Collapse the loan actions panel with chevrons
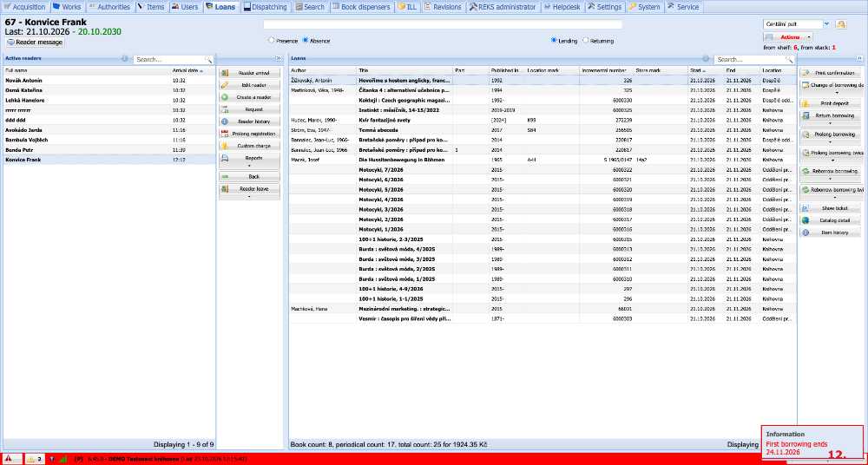Screen dimensions: 868x465 pyautogui.click(x=859, y=58)
